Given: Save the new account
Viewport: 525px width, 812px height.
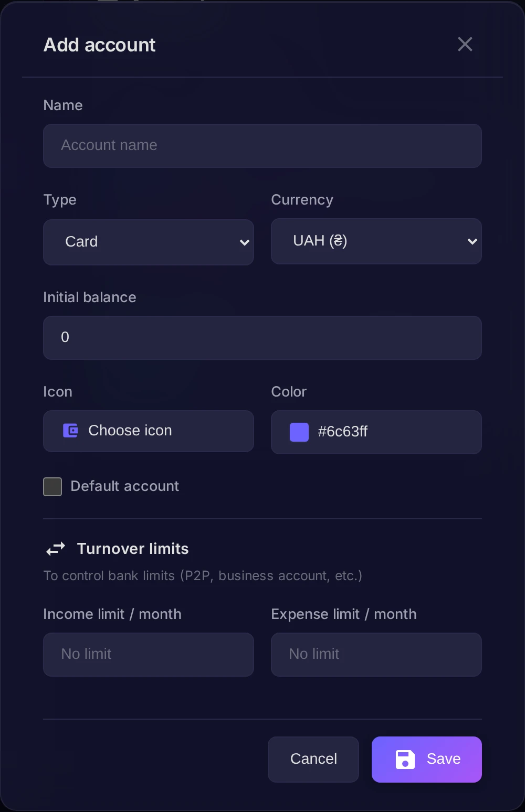Looking at the screenshot, I should click(x=427, y=759).
